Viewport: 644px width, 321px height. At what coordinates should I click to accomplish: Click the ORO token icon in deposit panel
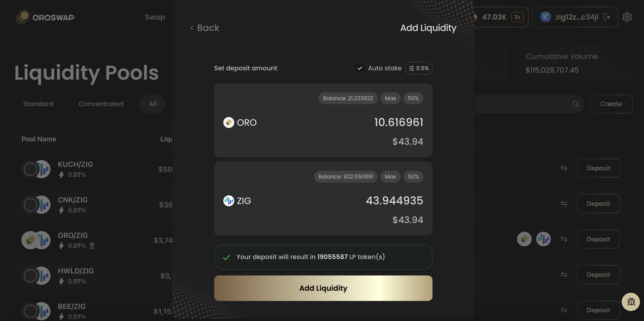click(228, 122)
